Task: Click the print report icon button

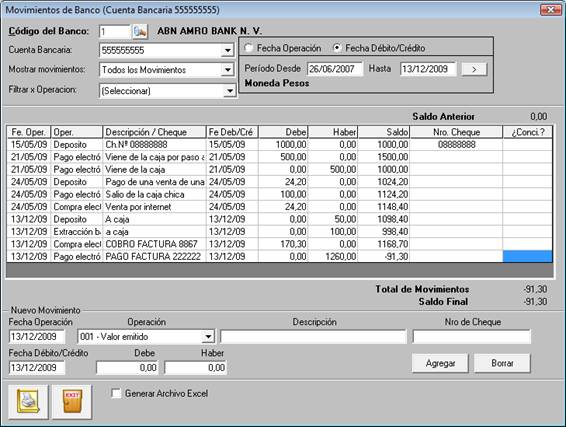Action: click(28, 401)
